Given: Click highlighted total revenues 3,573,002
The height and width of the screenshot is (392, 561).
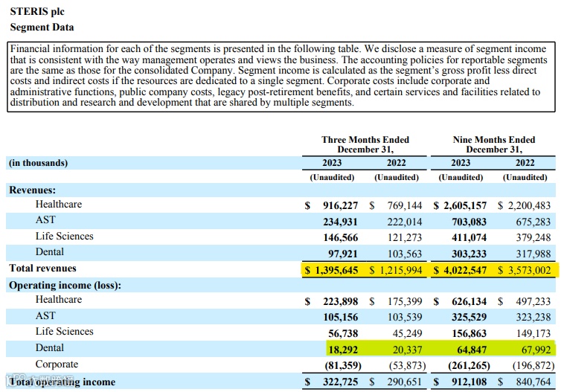Looking at the screenshot, I should tap(529, 270).
